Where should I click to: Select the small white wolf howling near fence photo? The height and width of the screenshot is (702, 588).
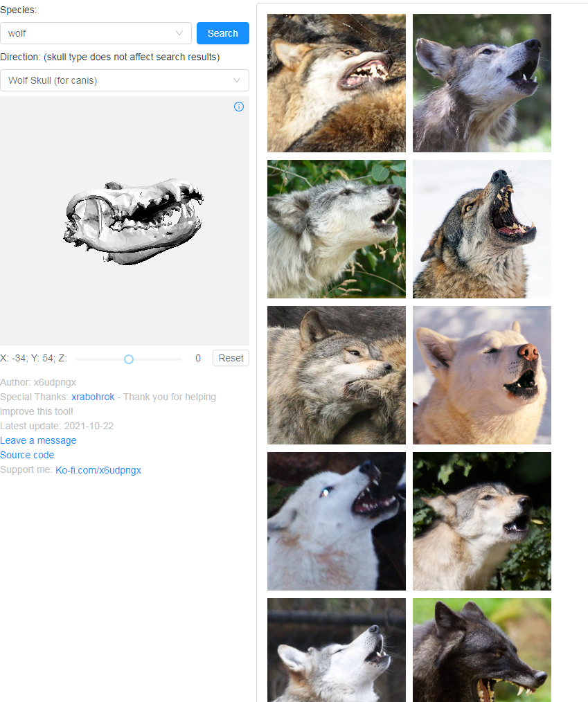click(337, 650)
